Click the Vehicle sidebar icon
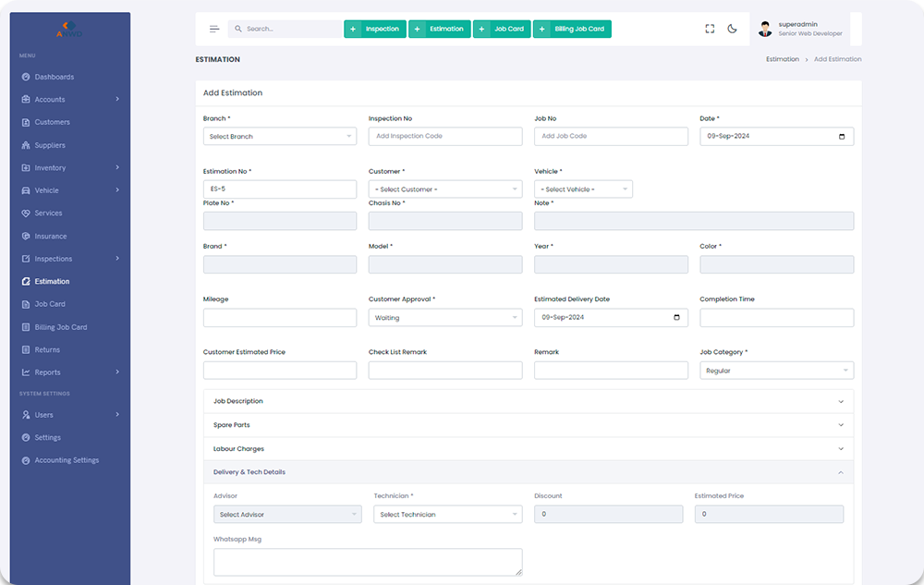Viewport: 924px width, 585px height. 26,191
